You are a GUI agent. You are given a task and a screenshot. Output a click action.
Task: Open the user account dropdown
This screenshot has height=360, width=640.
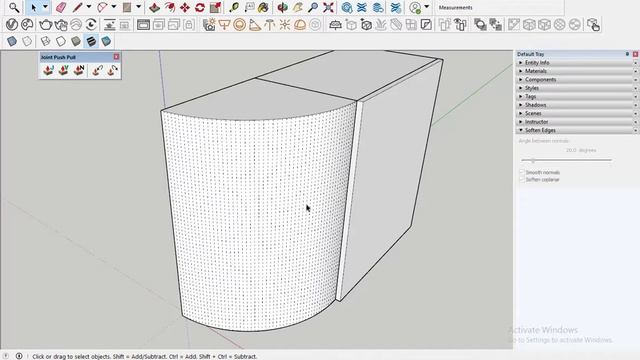coord(427,7)
